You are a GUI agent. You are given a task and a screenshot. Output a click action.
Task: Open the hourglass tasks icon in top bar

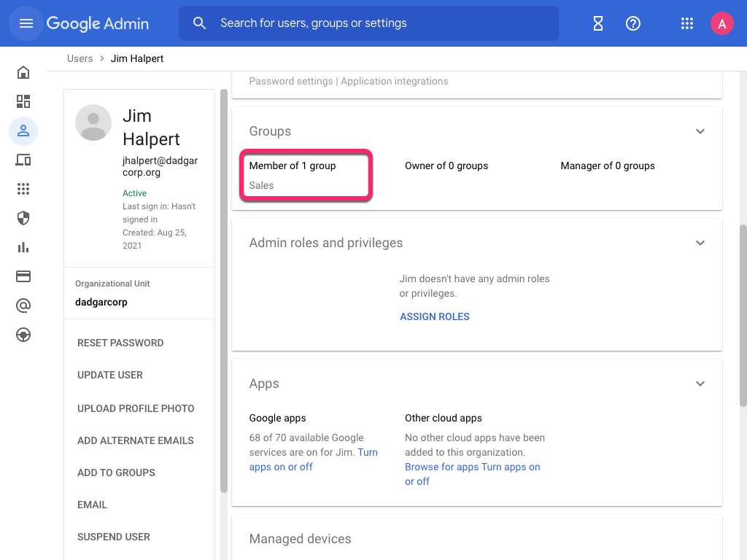pyautogui.click(x=597, y=23)
